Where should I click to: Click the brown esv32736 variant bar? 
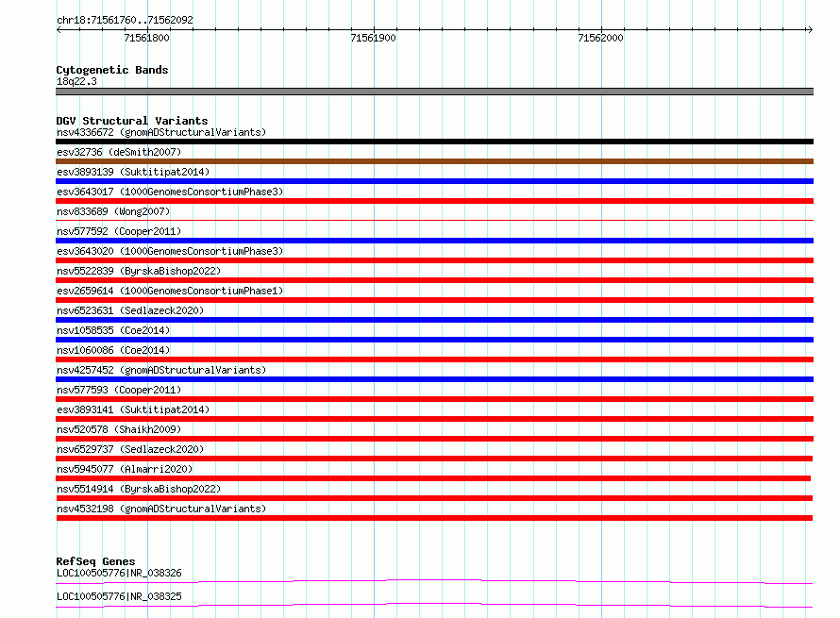point(434,161)
